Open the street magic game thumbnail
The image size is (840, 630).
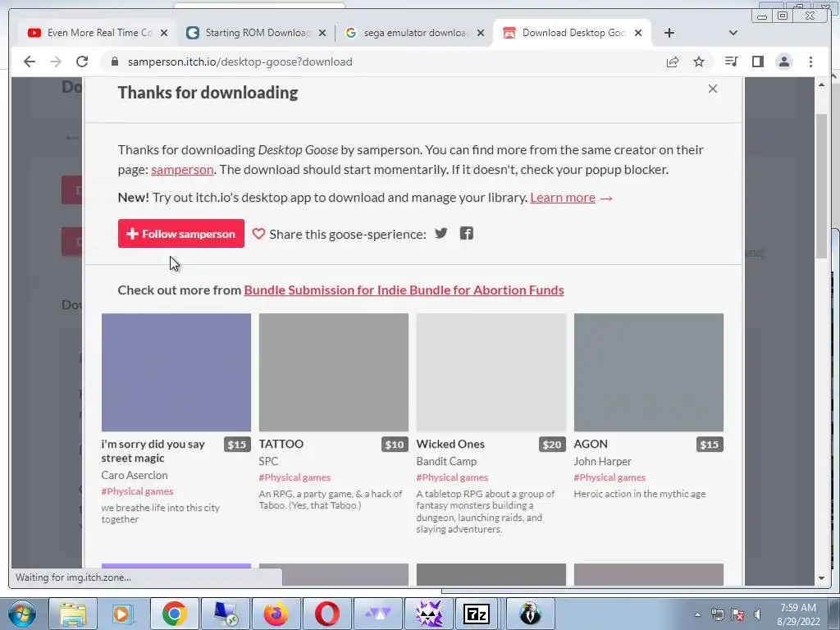point(176,372)
